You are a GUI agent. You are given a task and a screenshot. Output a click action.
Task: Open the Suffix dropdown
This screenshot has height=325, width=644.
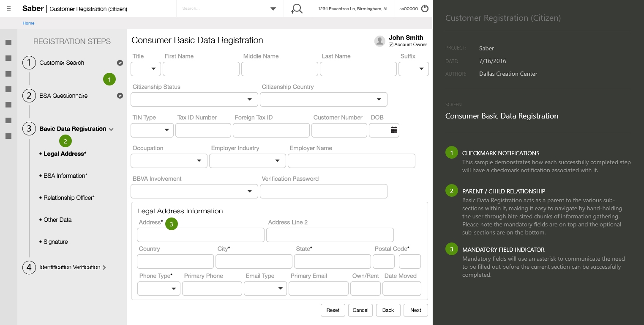(414, 69)
